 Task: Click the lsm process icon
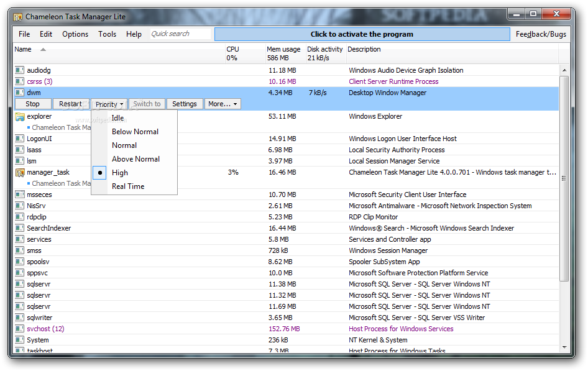(19, 161)
